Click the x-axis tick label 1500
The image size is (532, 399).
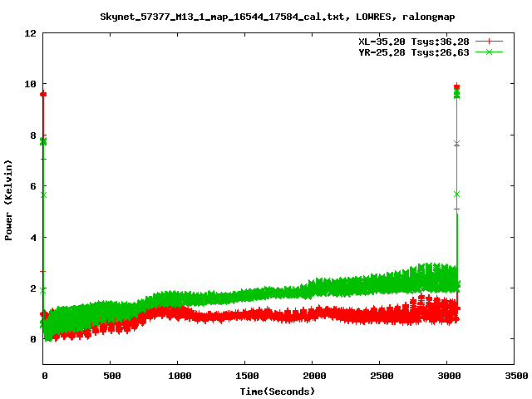(x=247, y=376)
